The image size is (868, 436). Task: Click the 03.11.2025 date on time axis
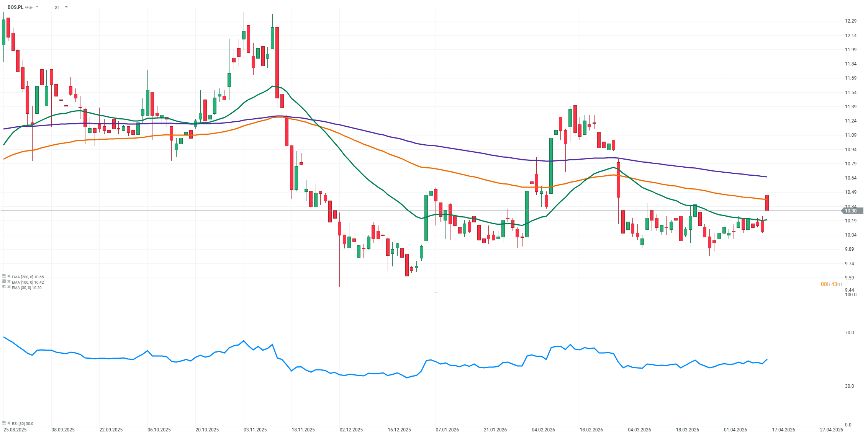(x=255, y=430)
